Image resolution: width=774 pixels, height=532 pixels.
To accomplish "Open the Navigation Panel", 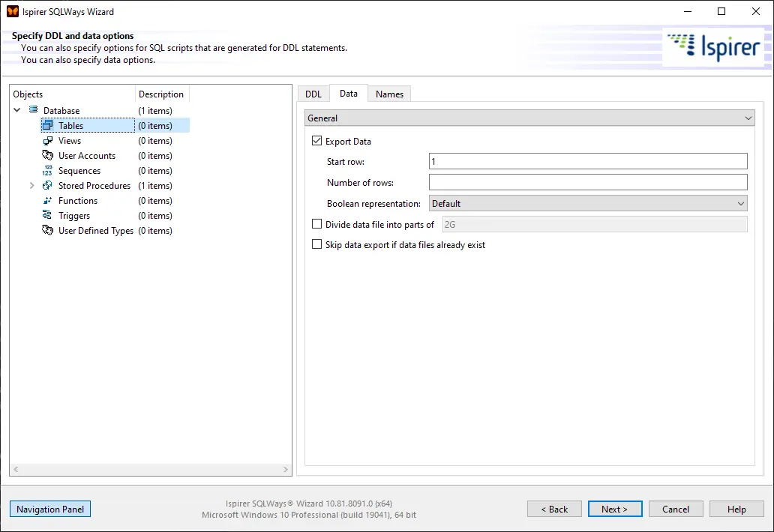I will coord(50,509).
